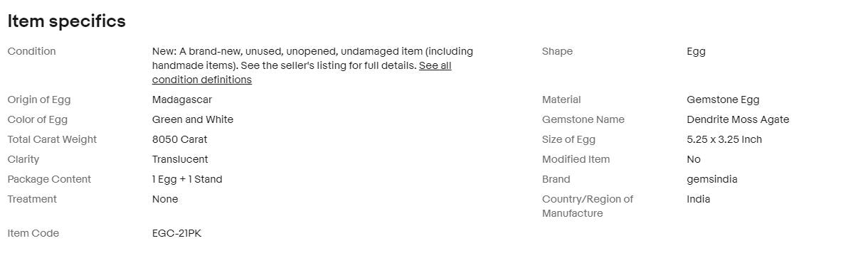
Task: Click the 'Egg' shape value
Action: pyautogui.click(x=696, y=51)
